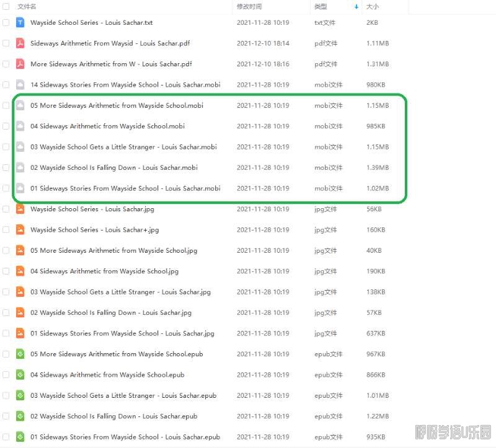Viewport: 496px width, 448px height.
Task: Open 05 More Sideways Arithmetic from Wayside School.jpg
Action: tap(114, 250)
